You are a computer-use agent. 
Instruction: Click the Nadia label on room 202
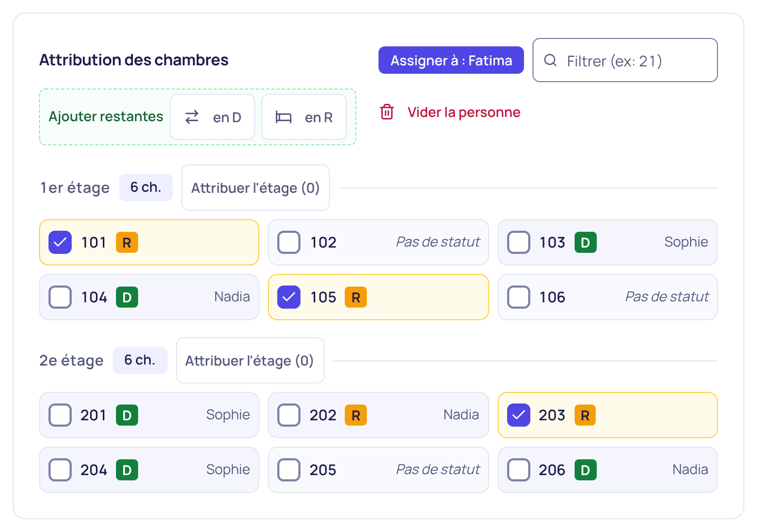[x=461, y=415]
